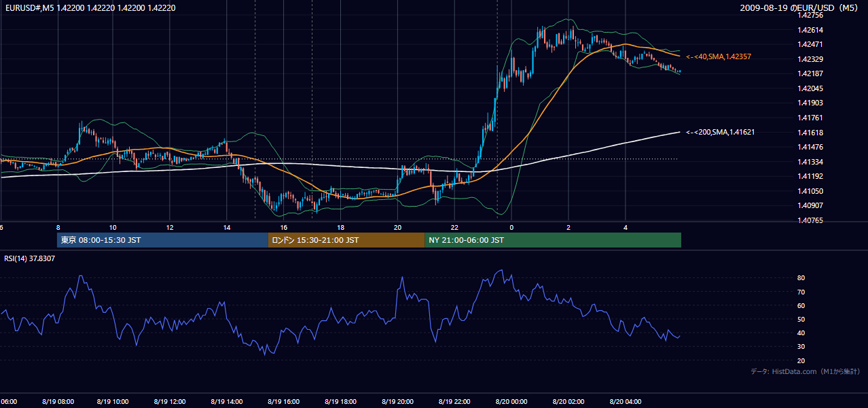The width and height of the screenshot is (868, 408).
Task: Click RSI scale level 60
Action: tap(801, 305)
